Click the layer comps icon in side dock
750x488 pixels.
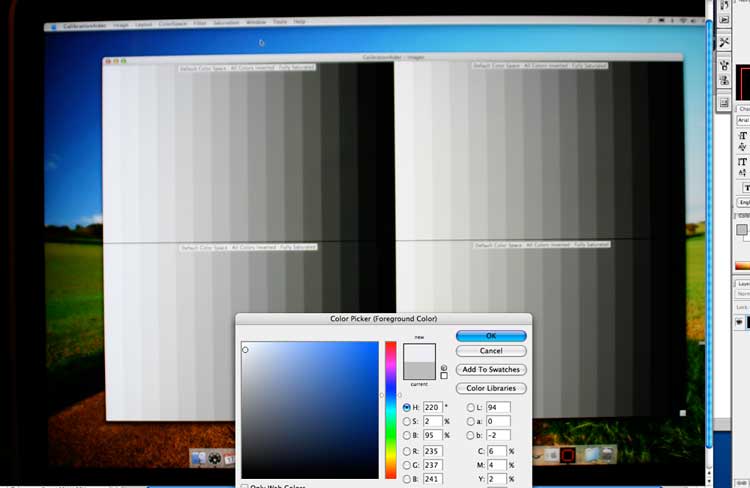[x=724, y=102]
